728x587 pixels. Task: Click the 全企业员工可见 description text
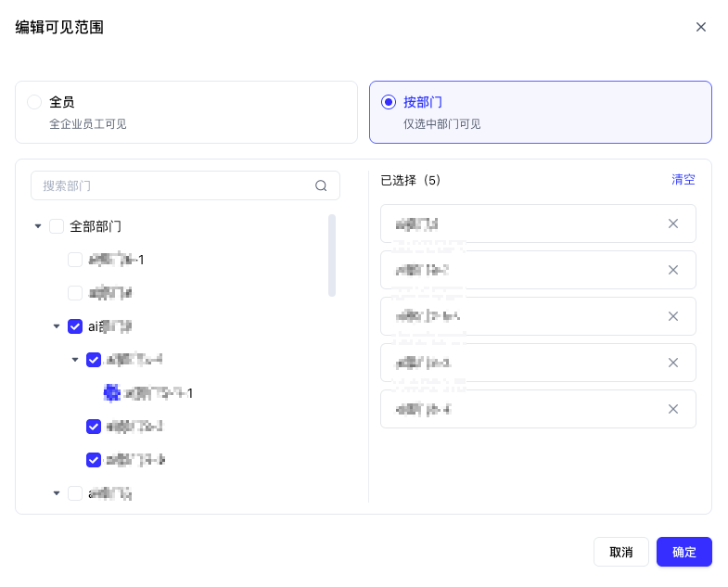click(x=88, y=124)
